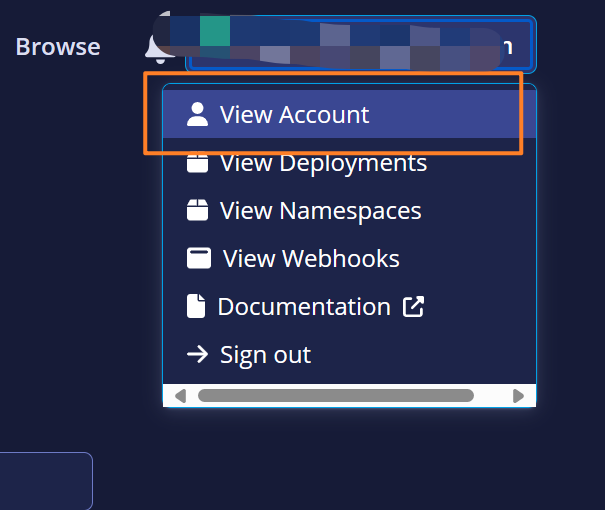Click the box icon beside View Deployments
Screen dimensions: 605x510
198,163
